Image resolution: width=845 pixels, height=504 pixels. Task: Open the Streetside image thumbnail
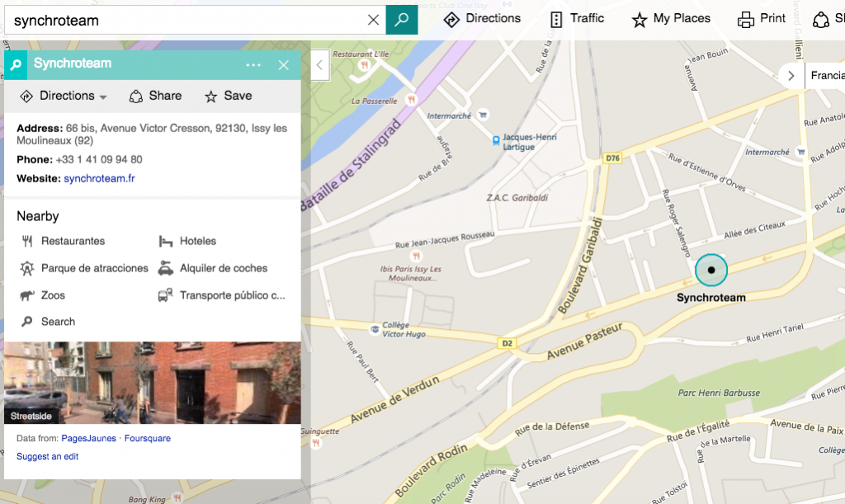[x=153, y=383]
